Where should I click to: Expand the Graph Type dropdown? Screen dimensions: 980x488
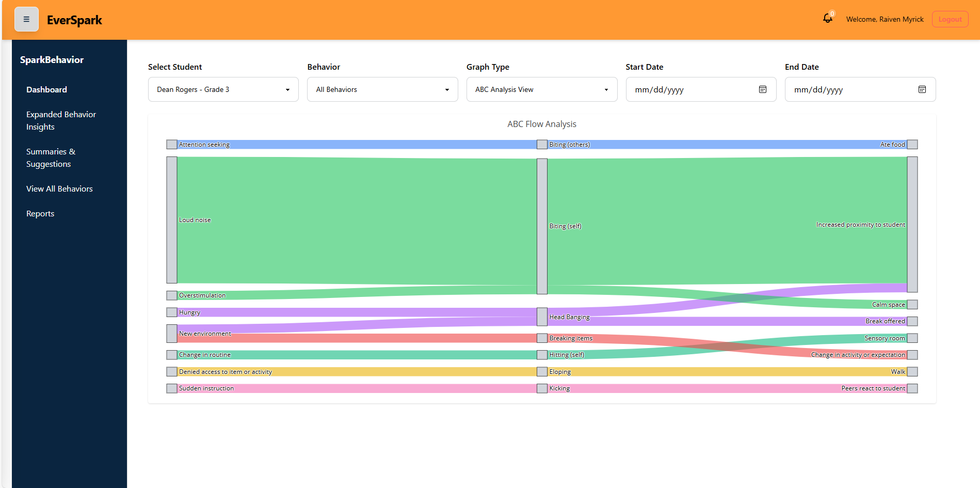tap(541, 89)
